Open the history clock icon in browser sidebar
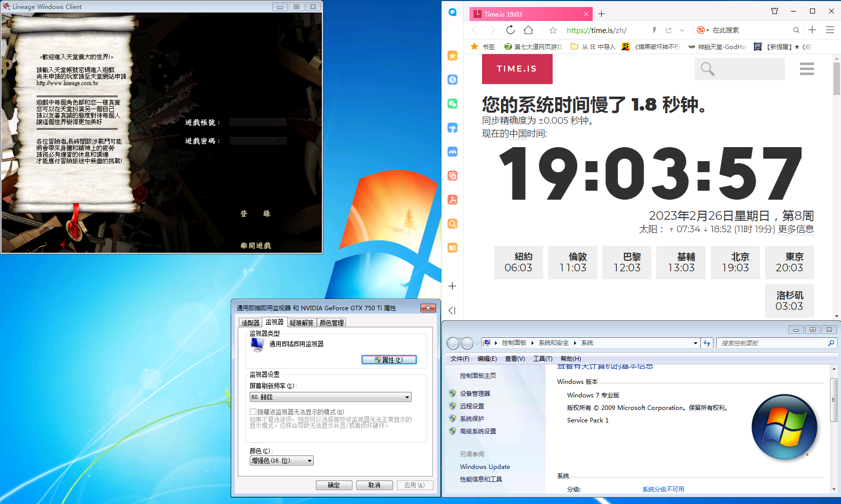The width and height of the screenshot is (841, 504). (453, 80)
